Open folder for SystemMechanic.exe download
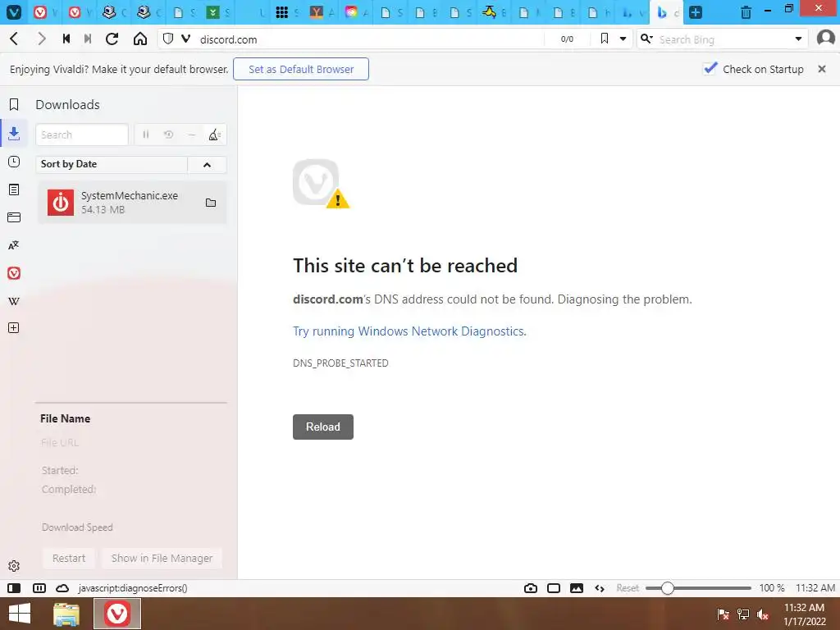840x630 pixels. tap(211, 203)
